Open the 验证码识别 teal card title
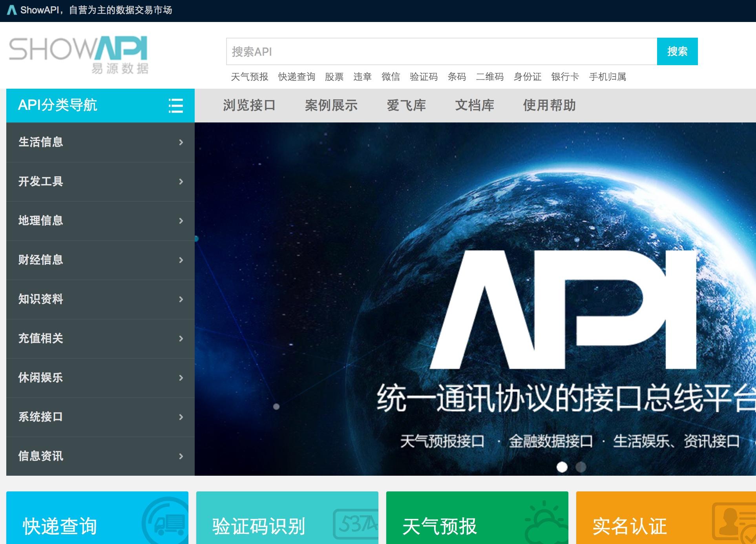This screenshot has height=544, width=756. [x=259, y=526]
